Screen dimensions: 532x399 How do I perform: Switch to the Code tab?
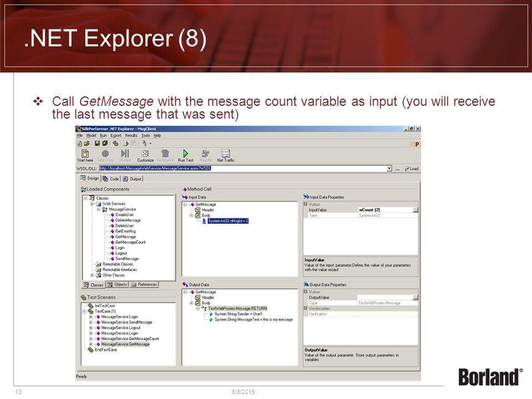111,179
